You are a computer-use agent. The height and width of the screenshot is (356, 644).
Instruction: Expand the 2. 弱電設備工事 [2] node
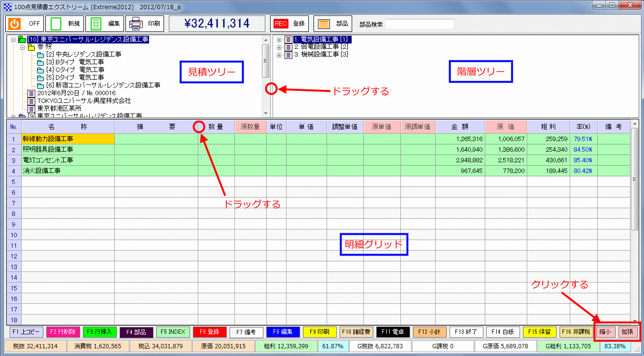[278, 47]
